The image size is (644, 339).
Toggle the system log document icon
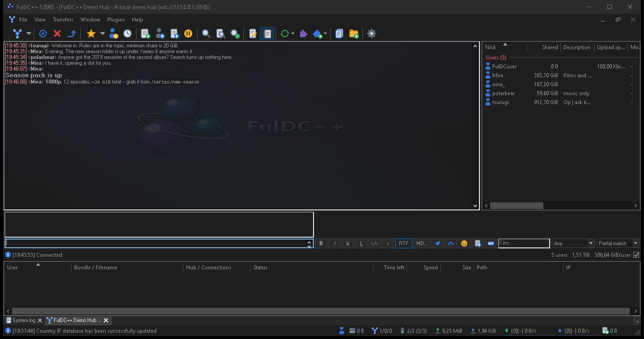pos(267,33)
